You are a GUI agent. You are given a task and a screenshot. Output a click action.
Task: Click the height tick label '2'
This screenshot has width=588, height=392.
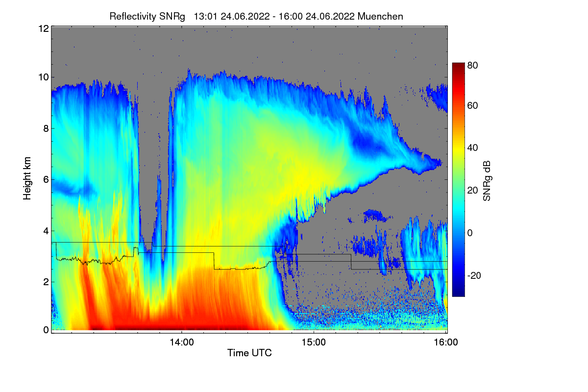pyautogui.click(x=46, y=281)
